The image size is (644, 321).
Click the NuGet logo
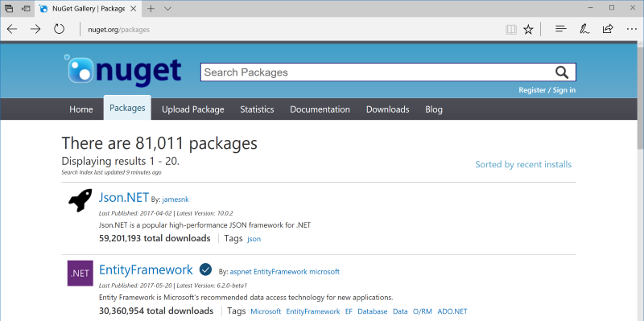tap(123, 70)
